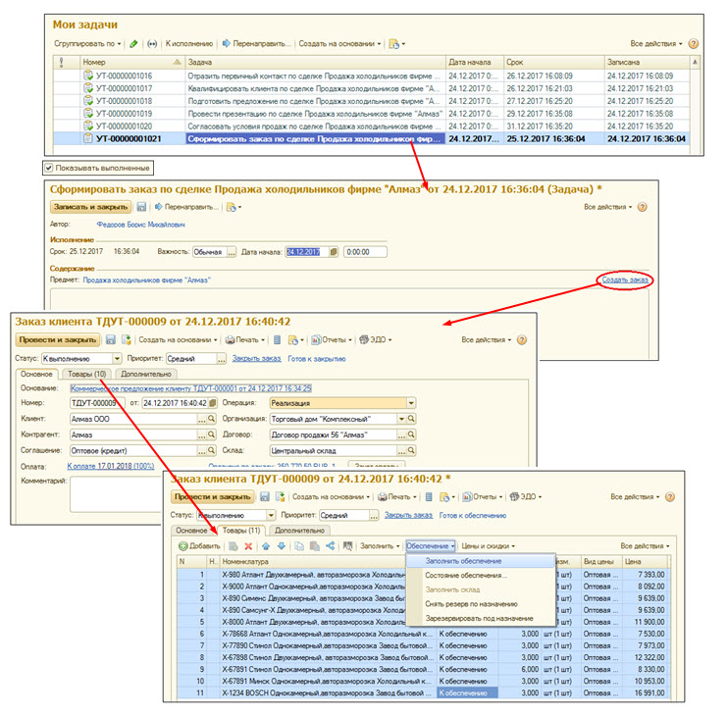Click the post document icon in Товары (10) window
The height and width of the screenshot is (715, 728).
127,339
